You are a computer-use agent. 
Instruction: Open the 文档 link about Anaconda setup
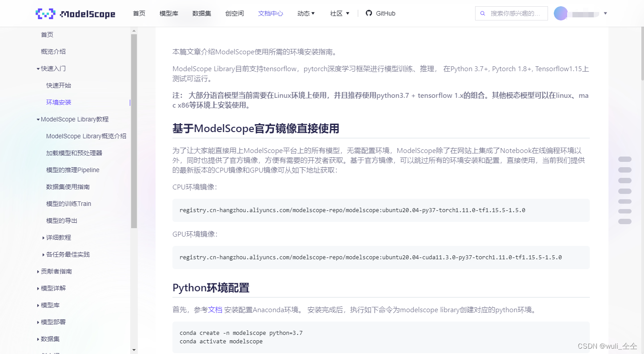215,310
